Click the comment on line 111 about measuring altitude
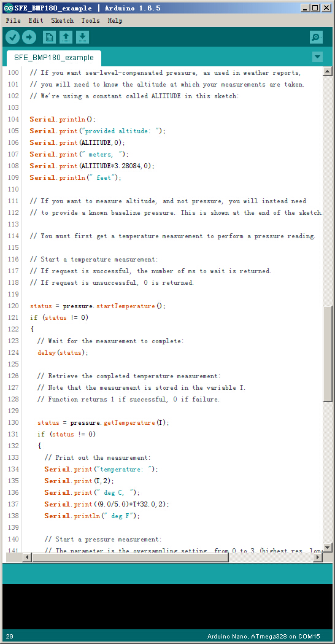Viewport: 335px width, 644px height. click(x=167, y=201)
